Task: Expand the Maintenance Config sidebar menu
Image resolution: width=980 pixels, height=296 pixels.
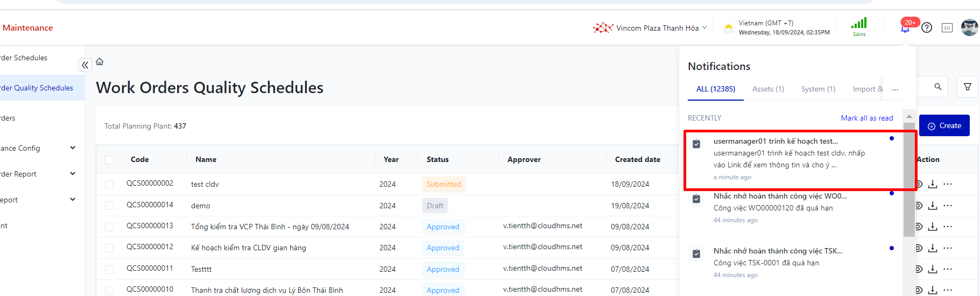Action: pos(73,148)
